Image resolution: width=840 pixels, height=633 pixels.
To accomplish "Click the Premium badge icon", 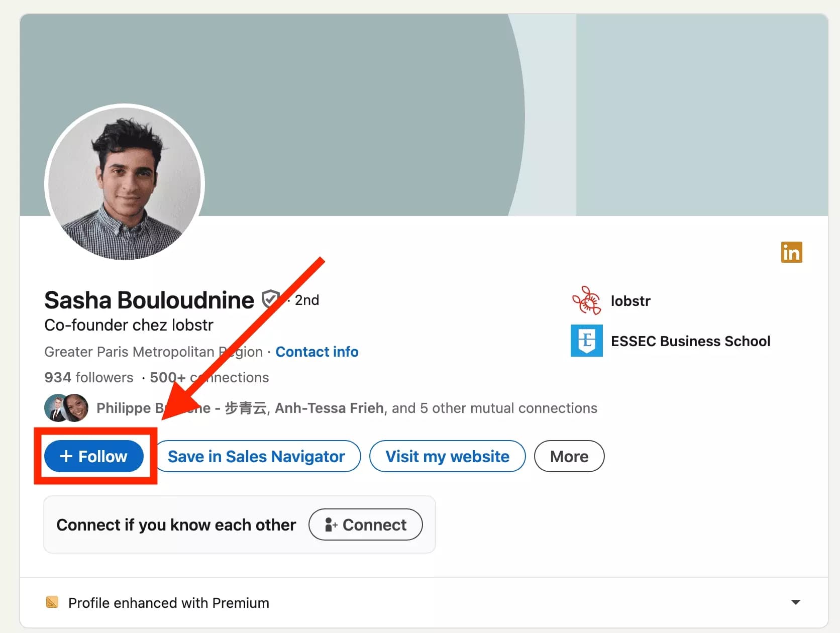I will 52,602.
